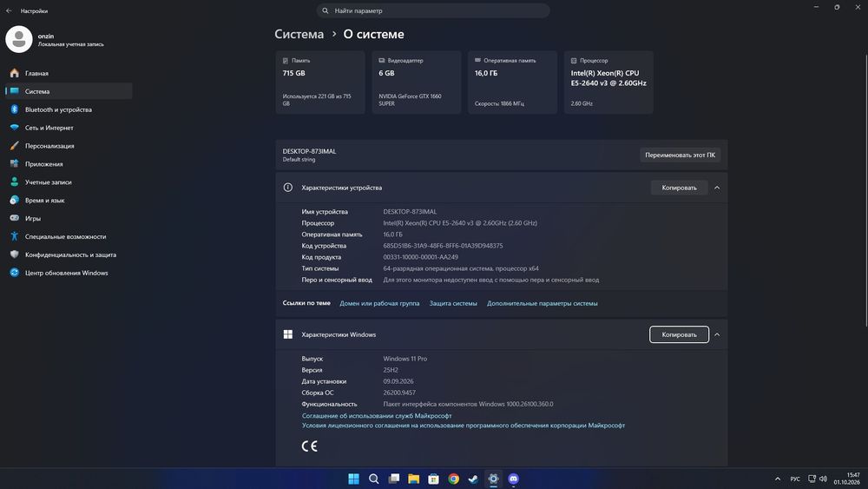Open the Оперативная память 16,0 ГБ card
Viewport: 868px width, 489px height.
click(x=512, y=83)
